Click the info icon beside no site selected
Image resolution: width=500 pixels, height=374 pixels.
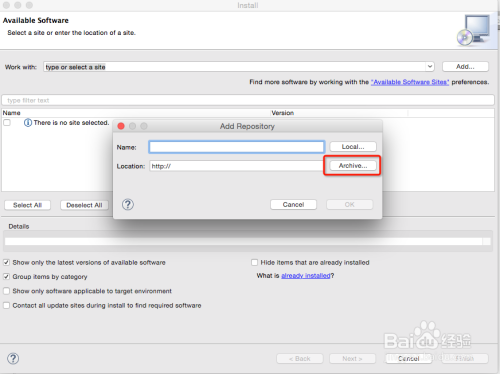[x=28, y=123]
